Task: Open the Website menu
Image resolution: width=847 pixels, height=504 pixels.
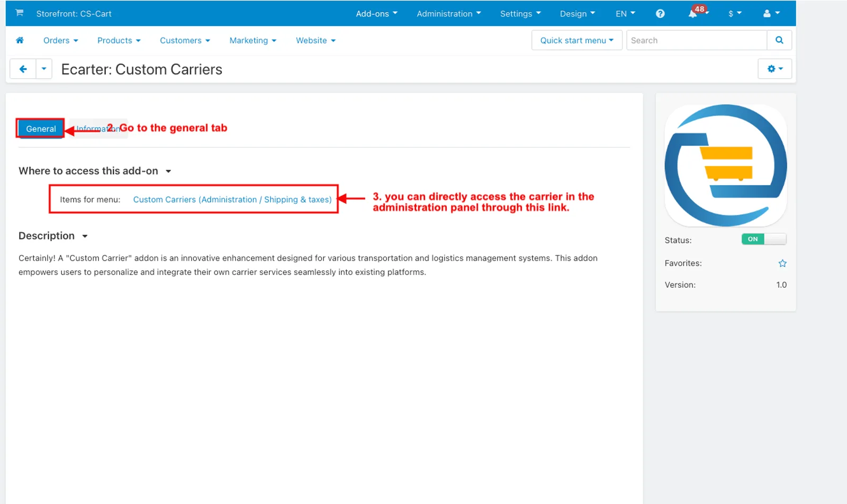Action: click(x=316, y=41)
